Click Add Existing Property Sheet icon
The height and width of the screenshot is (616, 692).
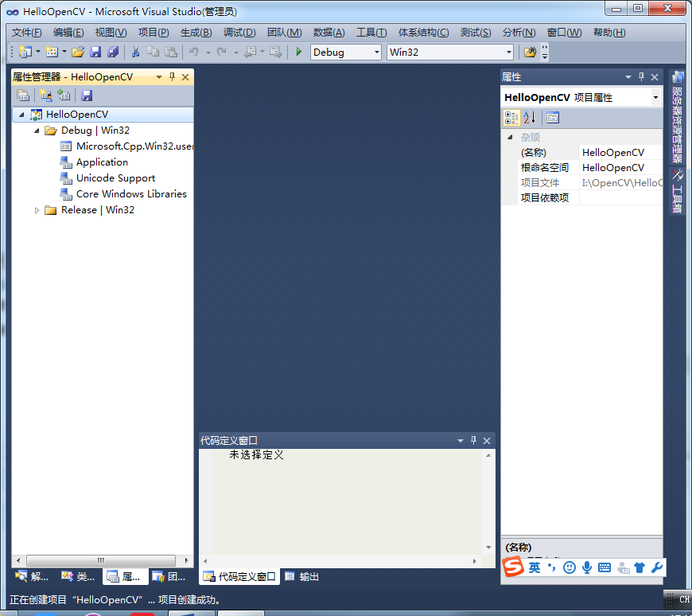point(64,96)
